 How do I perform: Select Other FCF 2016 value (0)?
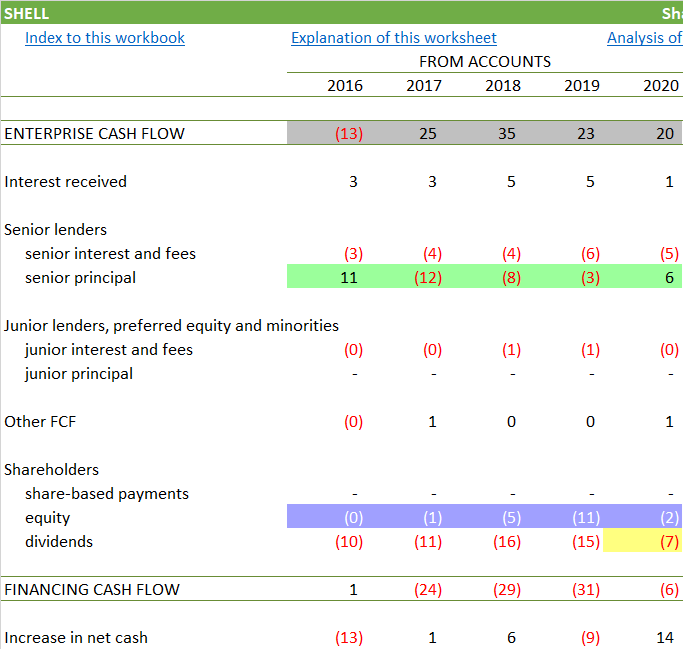pyautogui.click(x=353, y=422)
